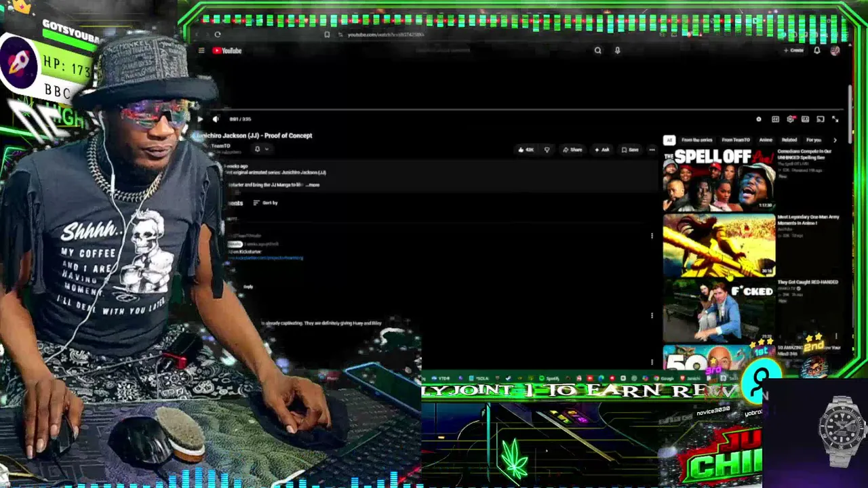The width and height of the screenshot is (868, 488).
Task: Open options menu for the pinned comment
Action: [x=652, y=236]
